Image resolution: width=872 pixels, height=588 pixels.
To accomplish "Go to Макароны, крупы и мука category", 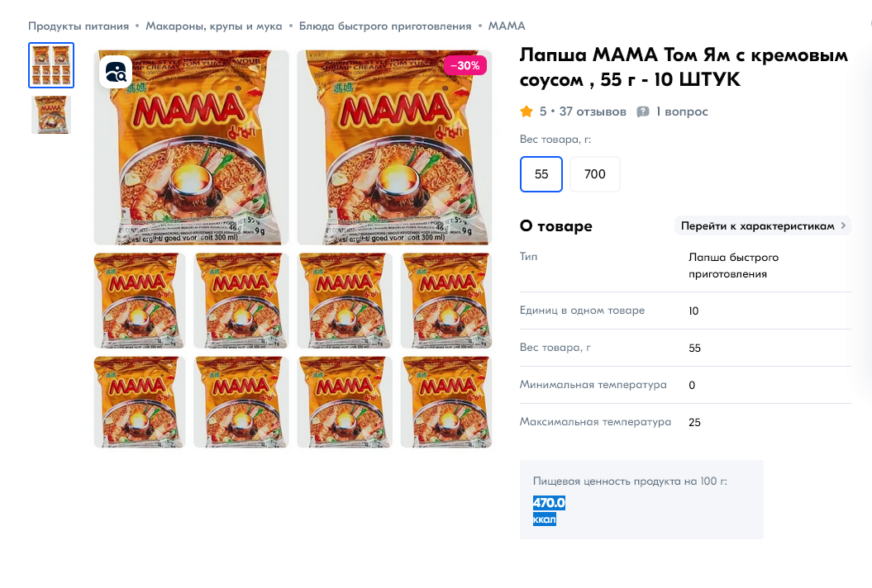I will (x=214, y=26).
